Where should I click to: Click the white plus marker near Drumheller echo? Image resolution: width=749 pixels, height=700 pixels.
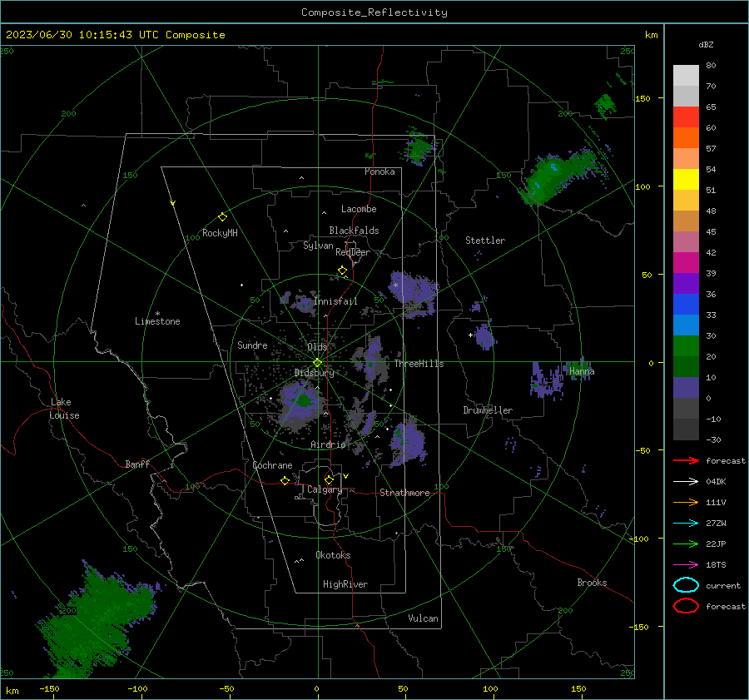(470, 335)
